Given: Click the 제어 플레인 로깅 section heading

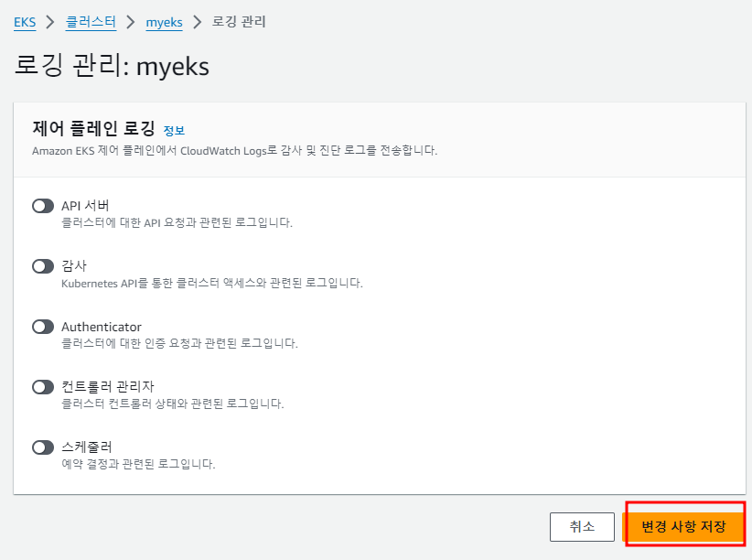Looking at the screenshot, I should (93, 128).
